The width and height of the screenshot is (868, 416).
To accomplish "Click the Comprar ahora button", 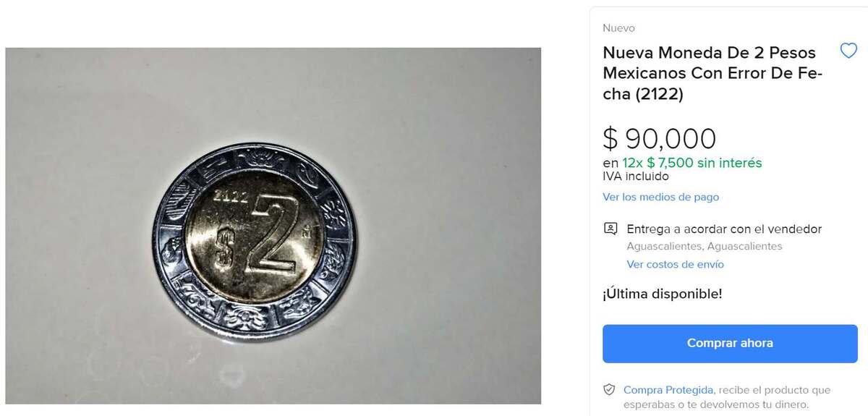I will click(x=730, y=344).
